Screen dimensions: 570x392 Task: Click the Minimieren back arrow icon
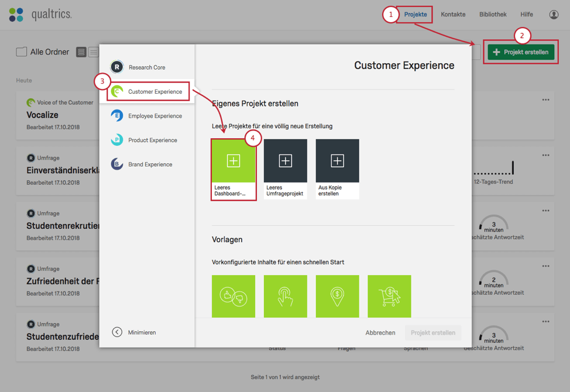click(117, 332)
